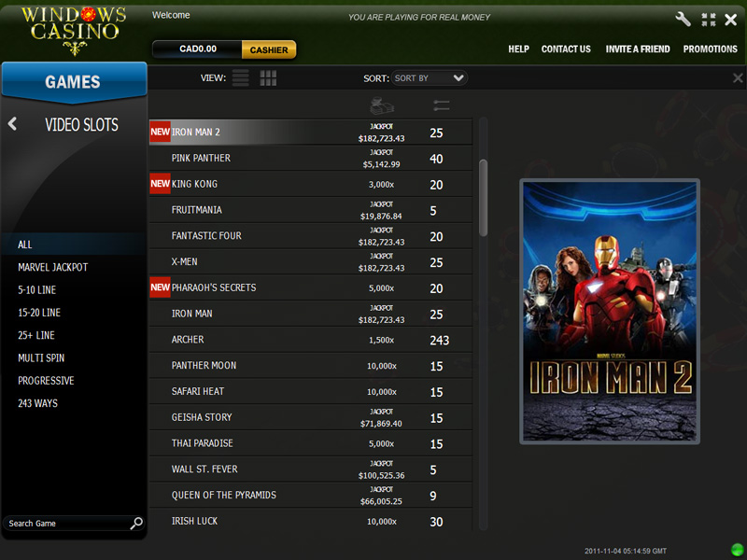This screenshot has width=747, height=560.
Task: Close the game list panel
Action: tap(738, 77)
